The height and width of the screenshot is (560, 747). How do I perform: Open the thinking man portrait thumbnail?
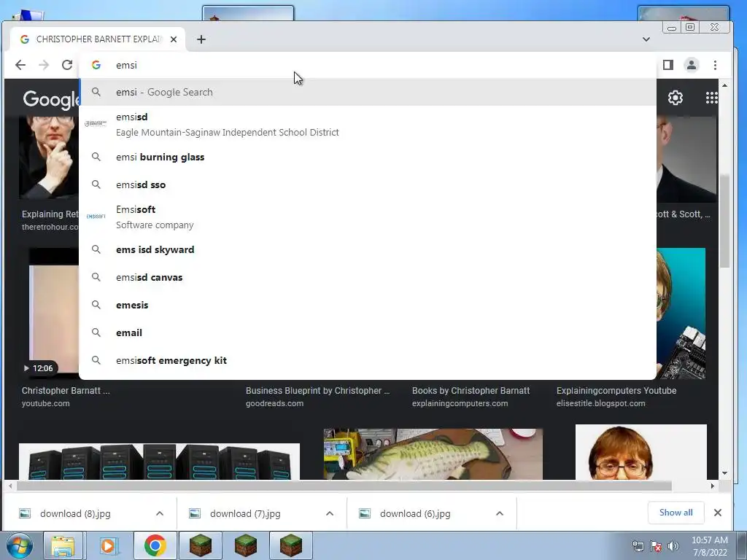coord(49,157)
